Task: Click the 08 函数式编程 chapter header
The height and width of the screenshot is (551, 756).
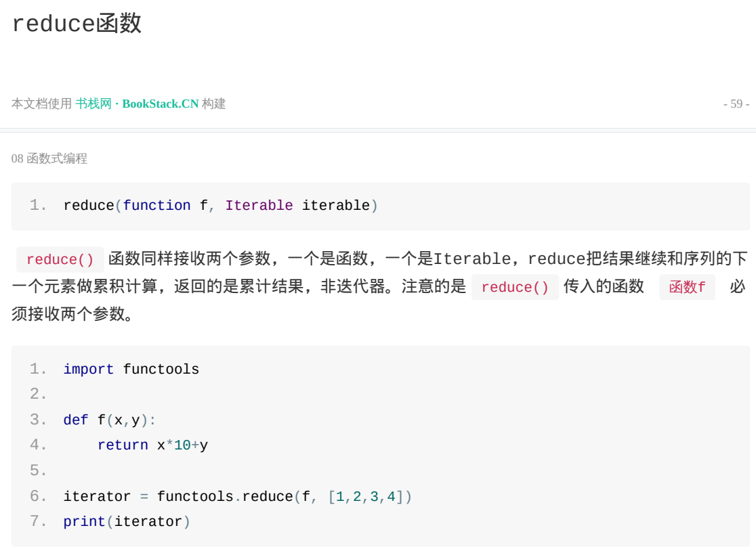Action: [x=49, y=158]
